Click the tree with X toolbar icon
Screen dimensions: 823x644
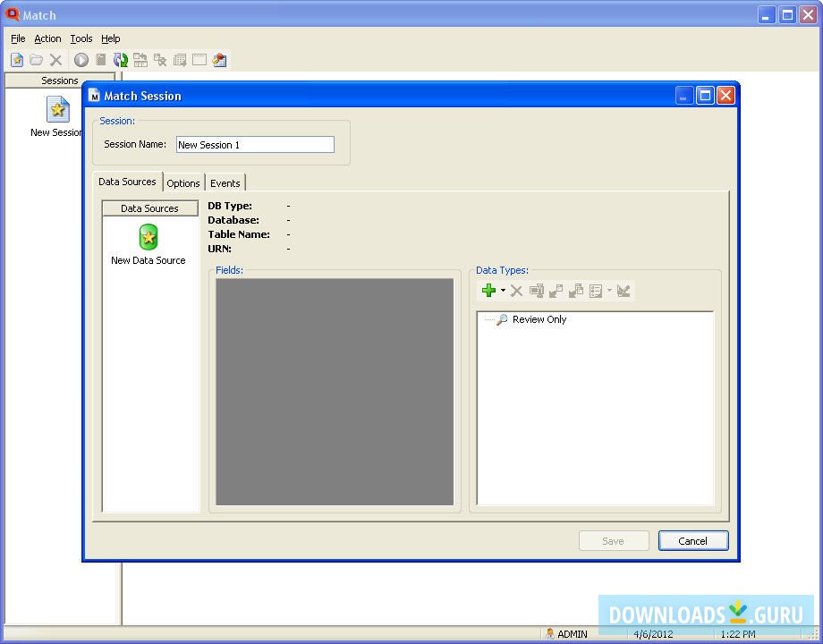click(x=160, y=60)
